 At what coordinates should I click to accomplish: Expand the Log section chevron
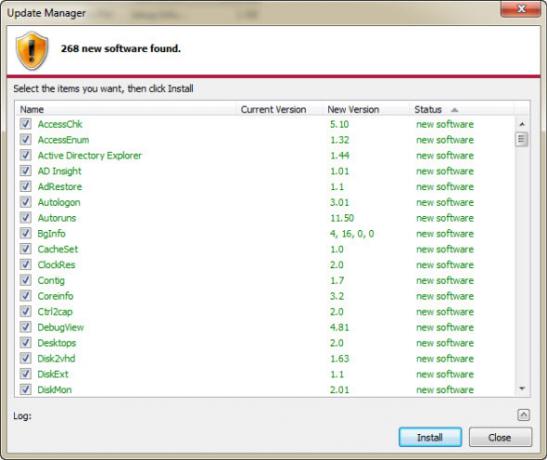(x=523, y=415)
